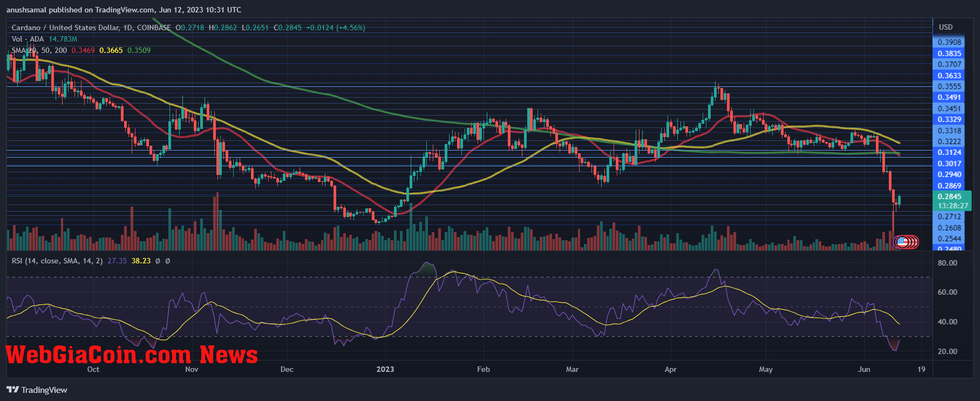980x401 pixels.
Task: Click the TradingView logo at bottom left
Action: click(37, 390)
